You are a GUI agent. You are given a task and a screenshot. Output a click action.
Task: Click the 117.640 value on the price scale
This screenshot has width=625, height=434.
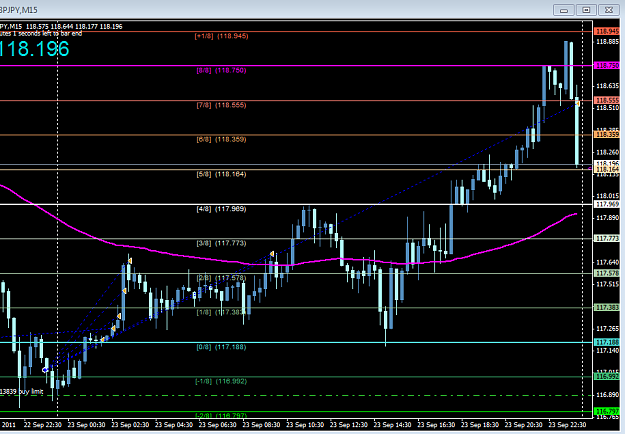coord(608,262)
